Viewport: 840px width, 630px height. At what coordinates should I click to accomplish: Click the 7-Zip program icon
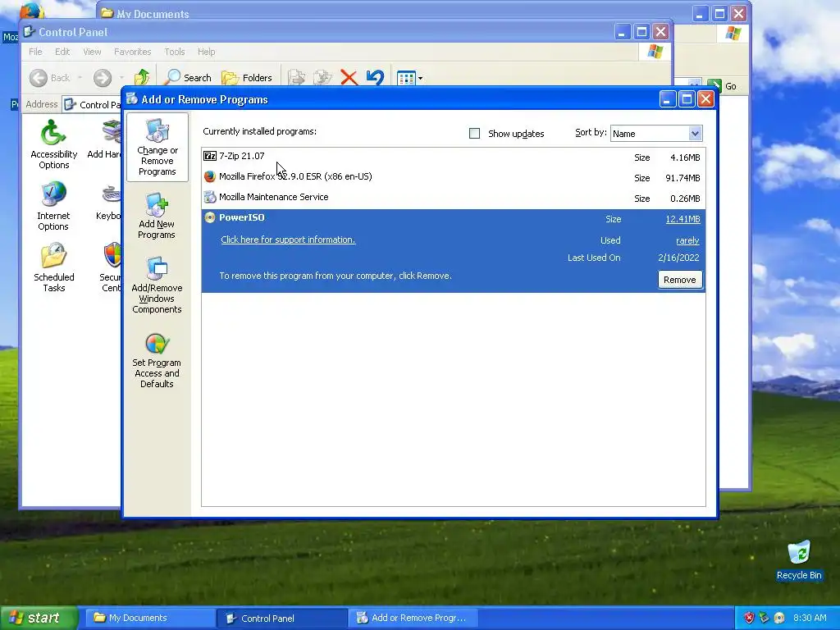[209, 156]
